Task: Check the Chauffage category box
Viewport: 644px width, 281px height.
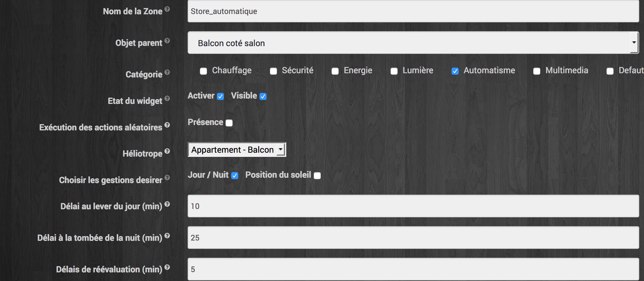Action: point(203,71)
